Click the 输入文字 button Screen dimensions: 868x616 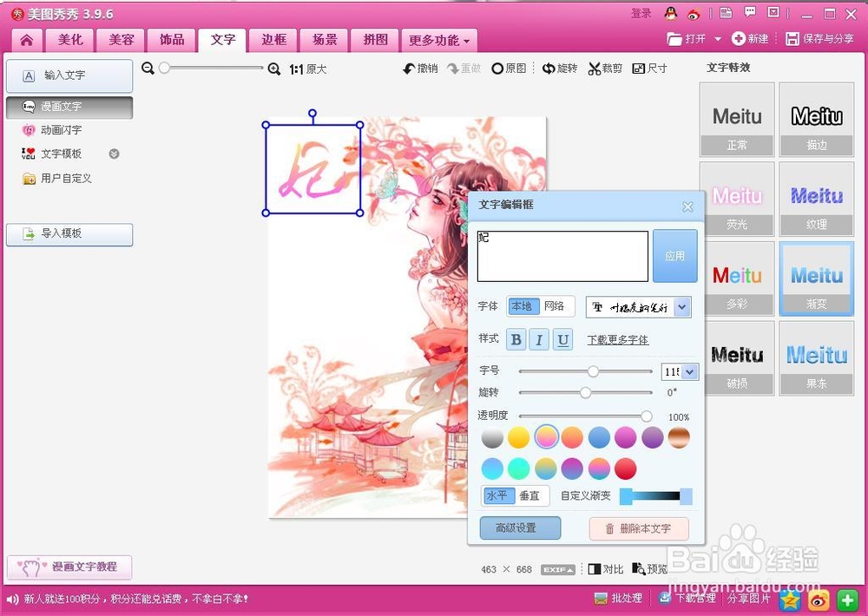click(x=69, y=75)
